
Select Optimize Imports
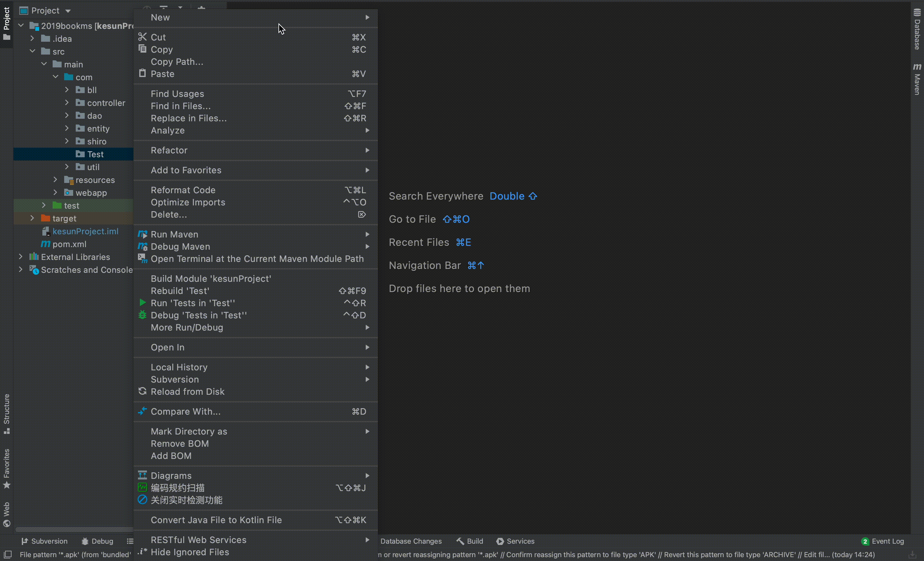click(255, 202)
